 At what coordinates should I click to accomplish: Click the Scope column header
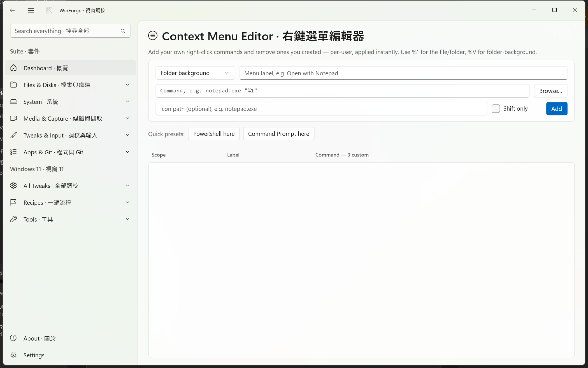click(x=159, y=155)
